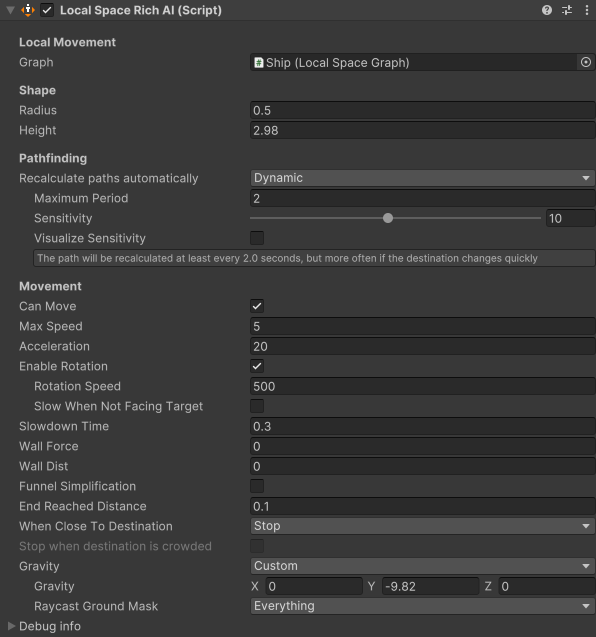This screenshot has height=637, width=596.
Task: Click the Max Speed input field
Action: point(423,326)
